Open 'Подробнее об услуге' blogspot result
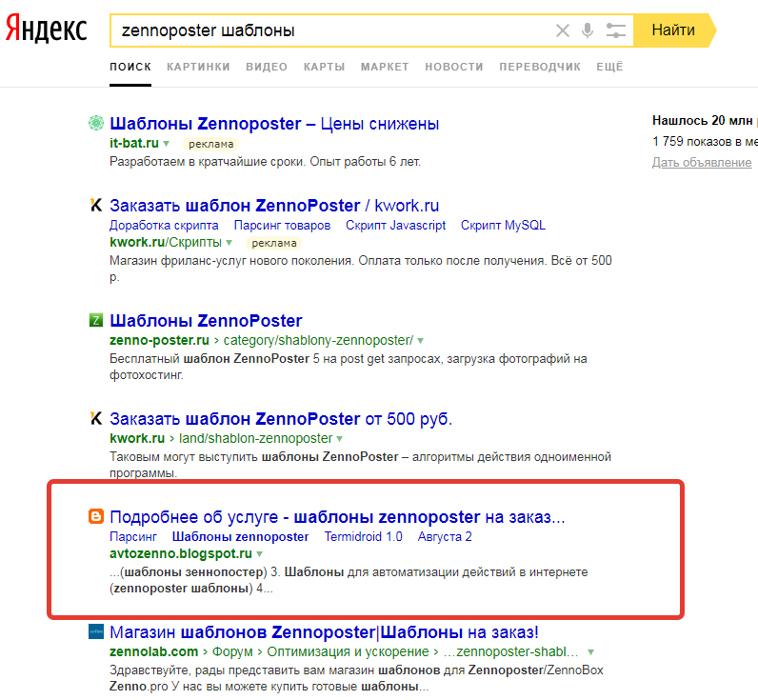This screenshot has height=700, width=758. (x=337, y=517)
